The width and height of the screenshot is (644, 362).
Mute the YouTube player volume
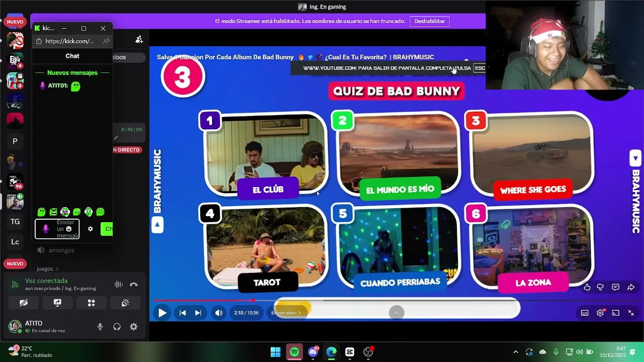pyautogui.click(x=219, y=313)
